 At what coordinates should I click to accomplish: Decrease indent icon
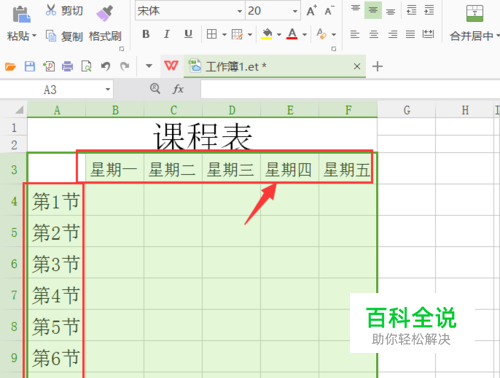(412, 10)
